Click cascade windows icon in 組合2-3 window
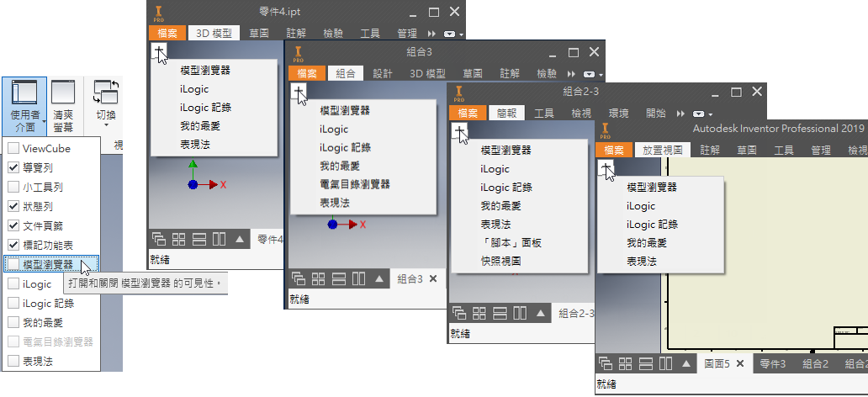 459,314
